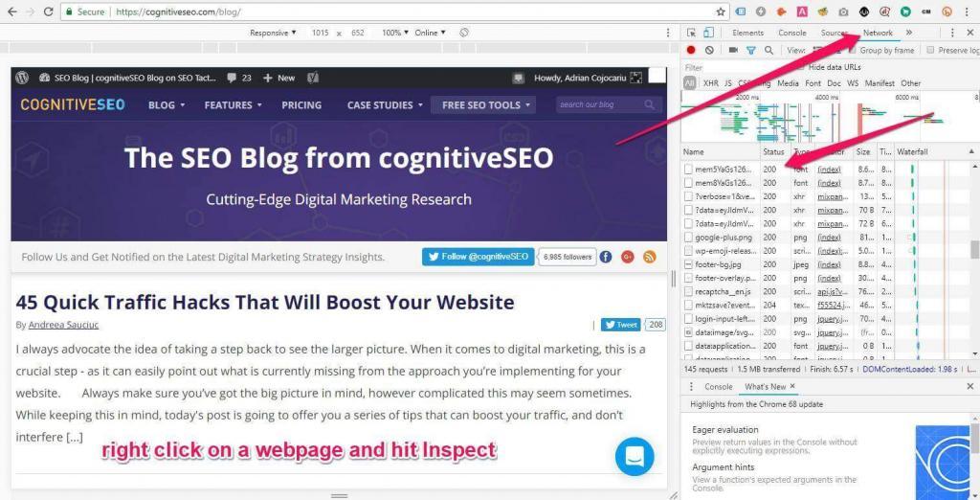This screenshot has width=980, height=500.
Task: Tick the Preserve log checkbox
Action: click(x=931, y=50)
